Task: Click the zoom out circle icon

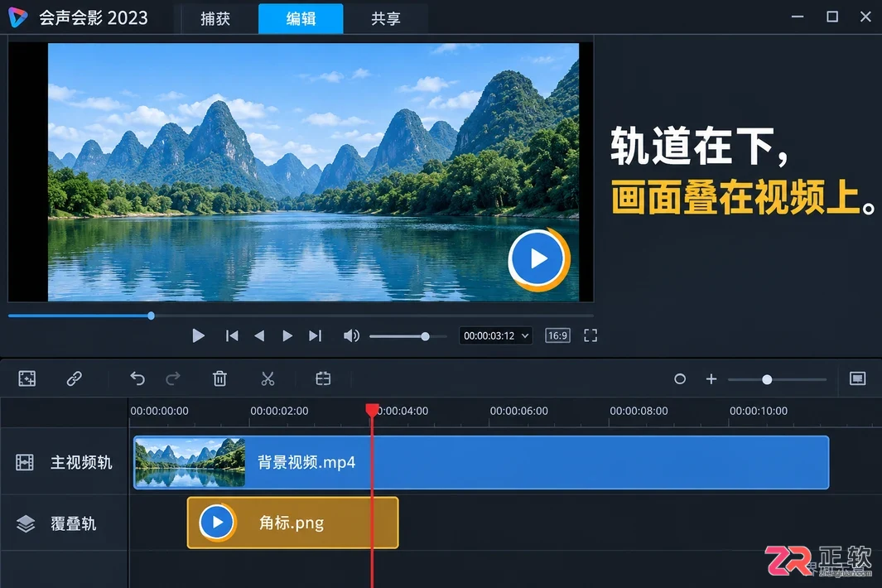Action: 679,378
